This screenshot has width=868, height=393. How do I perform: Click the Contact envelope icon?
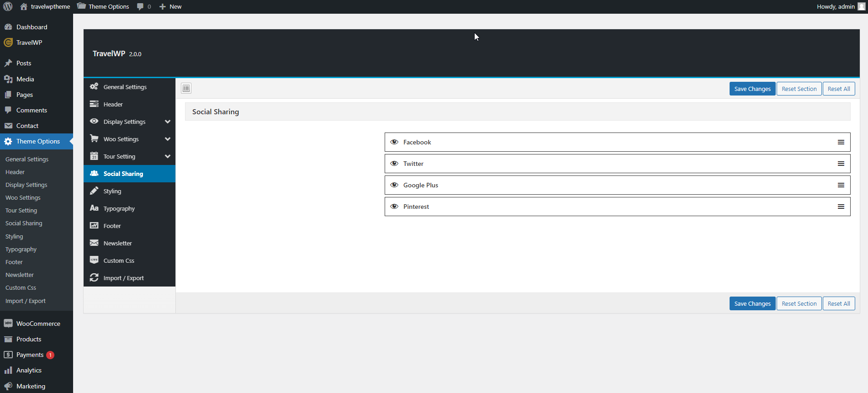click(x=8, y=126)
